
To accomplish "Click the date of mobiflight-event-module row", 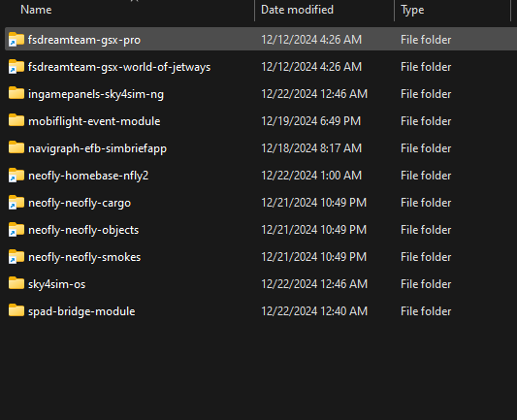I will (310, 121).
